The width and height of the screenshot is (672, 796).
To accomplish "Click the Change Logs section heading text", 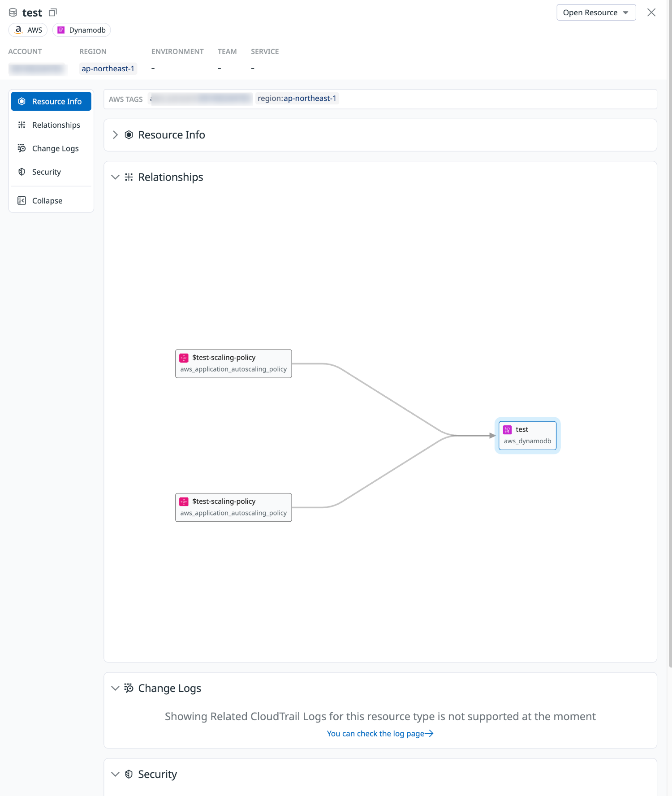I will point(170,688).
